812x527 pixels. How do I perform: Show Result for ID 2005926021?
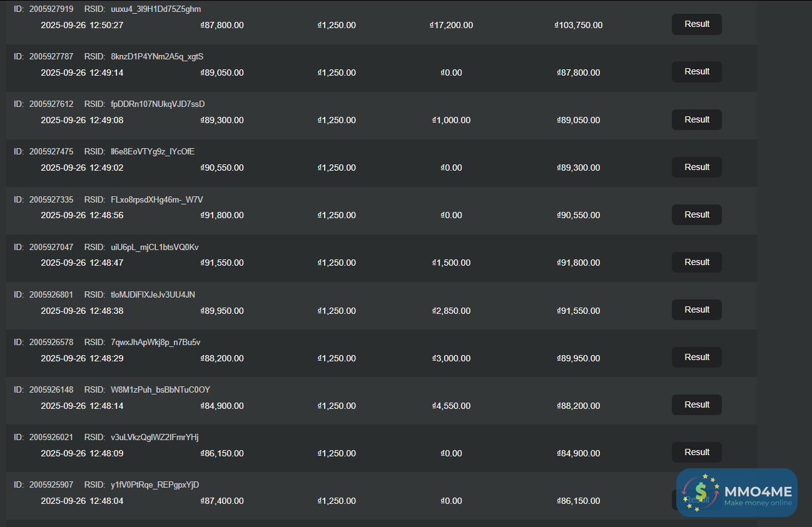pos(696,452)
